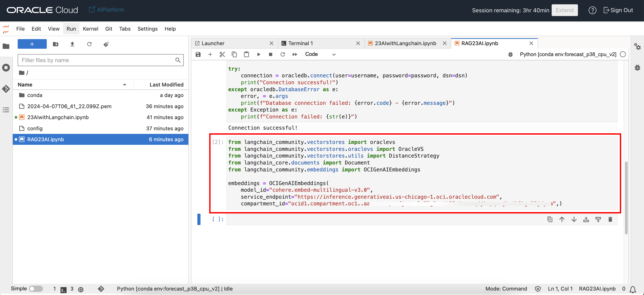Open the Kernel menu
Screen dimensions: 644x295
[x=90, y=29]
